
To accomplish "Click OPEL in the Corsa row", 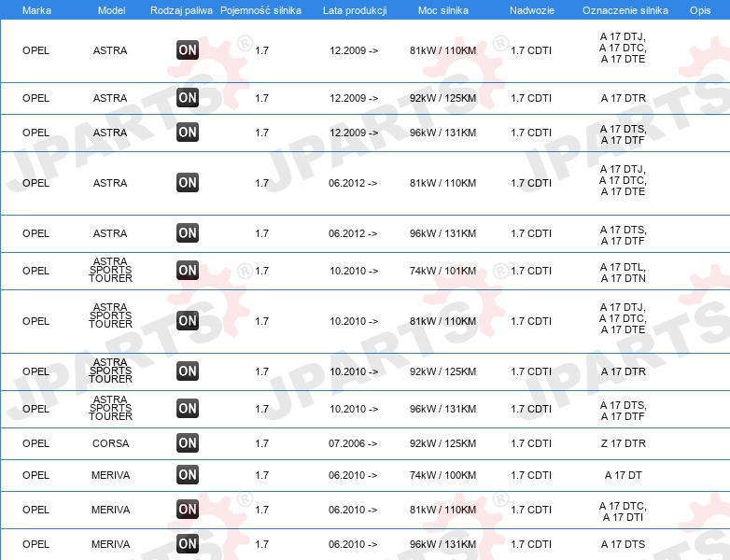I will tap(35, 443).
